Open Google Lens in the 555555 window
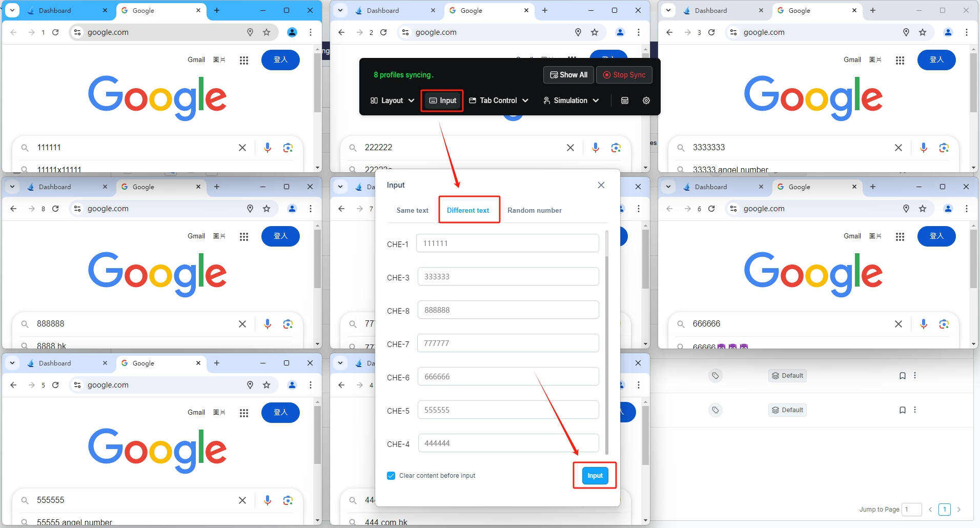Viewport: 980px width, 528px height. click(288, 500)
